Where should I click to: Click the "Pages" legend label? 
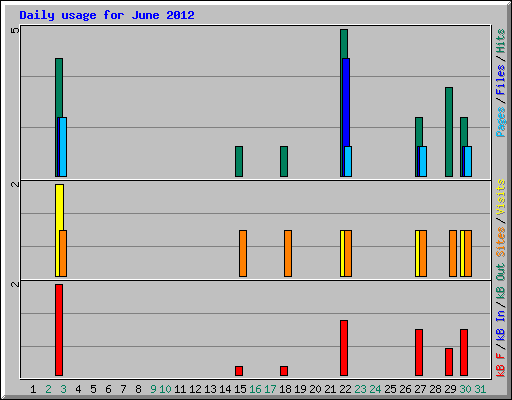[501, 122]
